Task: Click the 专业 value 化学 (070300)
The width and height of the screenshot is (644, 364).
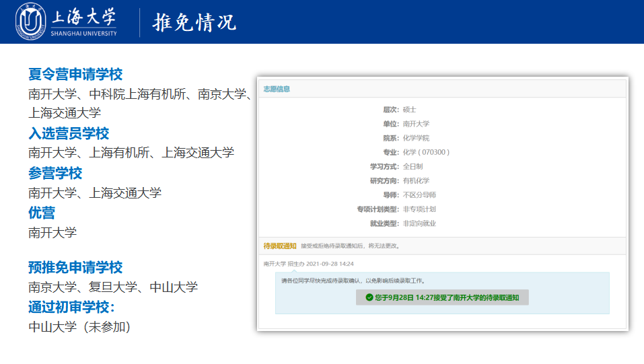Action: point(426,152)
